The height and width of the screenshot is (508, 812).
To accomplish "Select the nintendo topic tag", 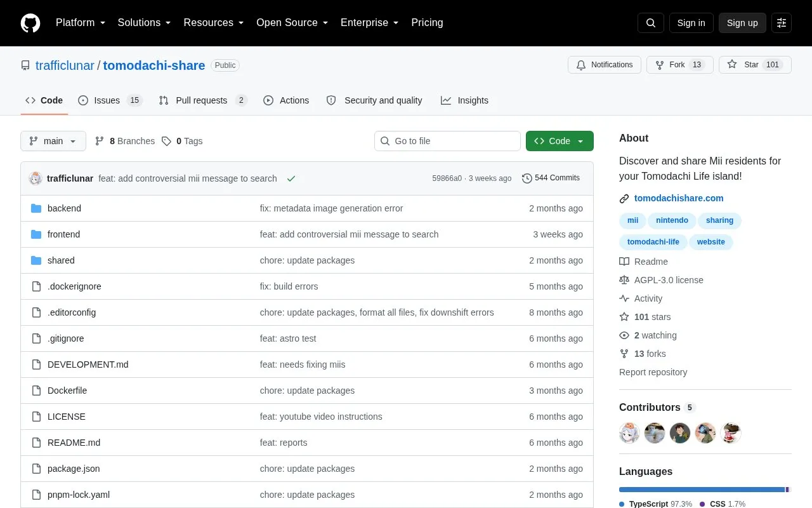I will point(672,220).
